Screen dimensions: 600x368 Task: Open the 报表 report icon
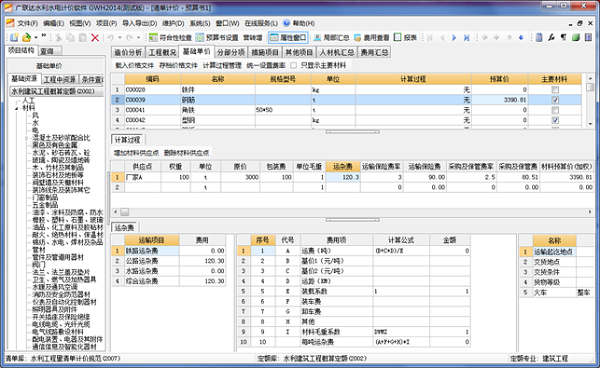coord(405,37)
